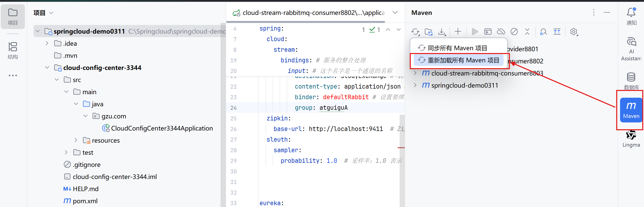Open the Database tool window
Image resolution: width=644 pixels, height=207 pixels.
click(x=631, y=81)
